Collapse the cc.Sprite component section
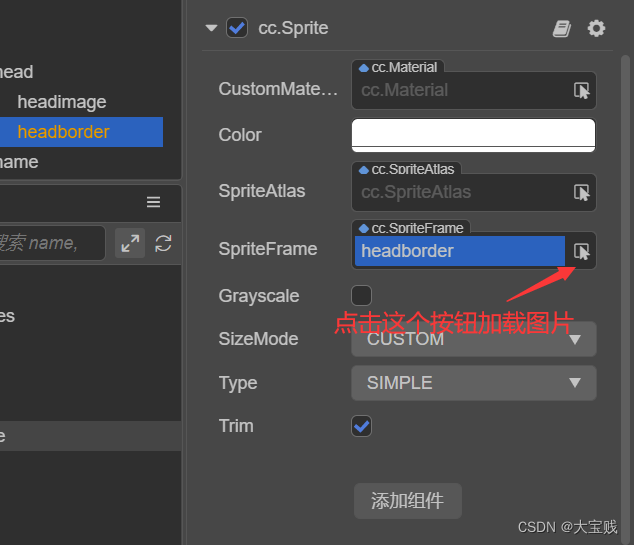Image resolution: width=634 pixels, height=545 pixels. pos(211,28)
